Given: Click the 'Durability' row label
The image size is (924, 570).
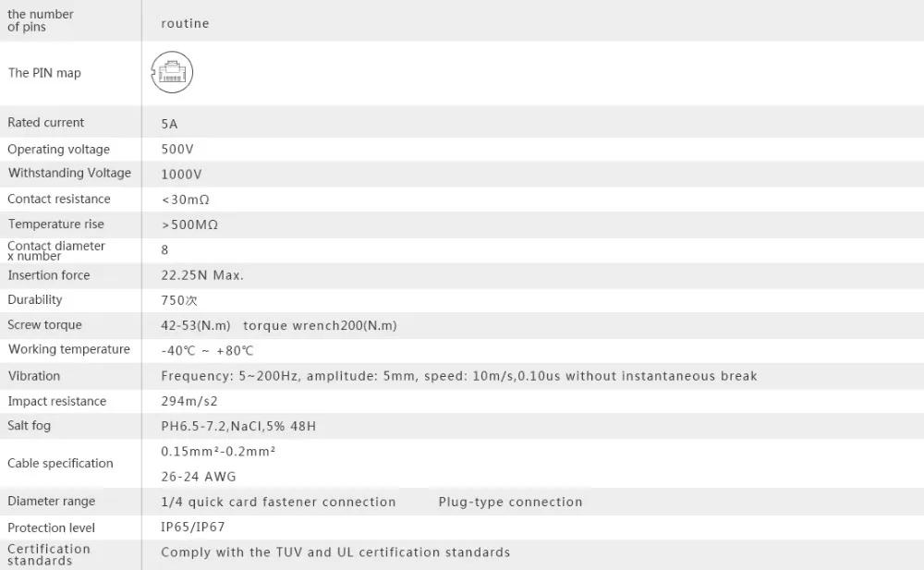Looking at the screenshot, I should click(35, 299).
